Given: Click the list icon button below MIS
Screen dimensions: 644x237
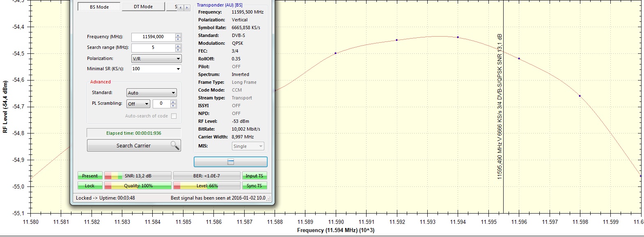Looking at the screenshot, I should click(x=230, y=162).
